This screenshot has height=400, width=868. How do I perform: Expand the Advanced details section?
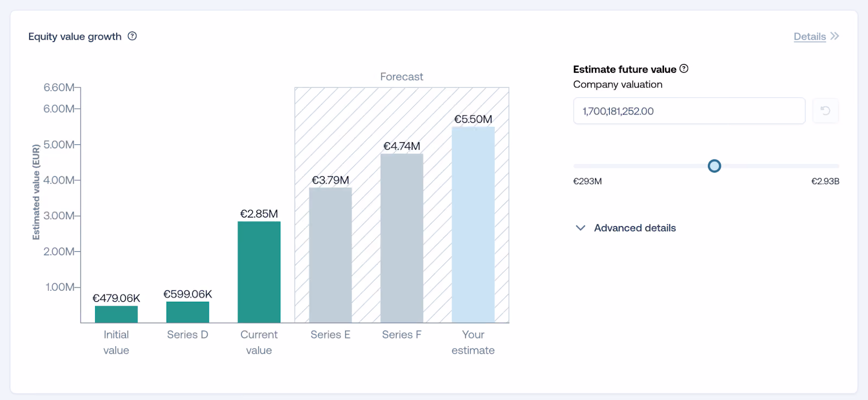(x=625, y=228)
